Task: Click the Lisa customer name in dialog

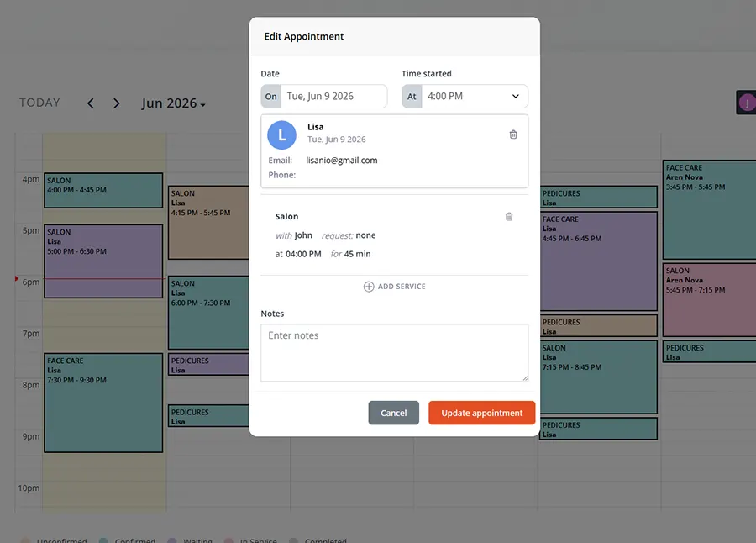Action: click(315, 127)
